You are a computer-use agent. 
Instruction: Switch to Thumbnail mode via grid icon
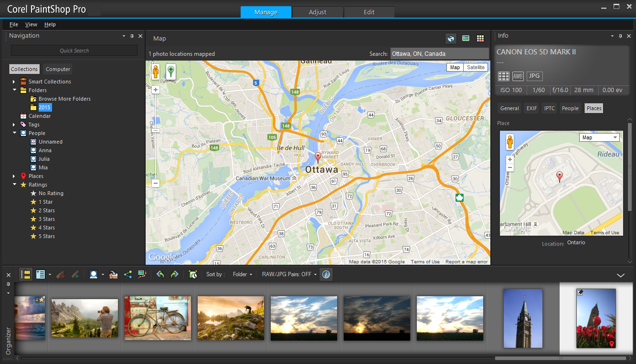(x=480, y=39)
